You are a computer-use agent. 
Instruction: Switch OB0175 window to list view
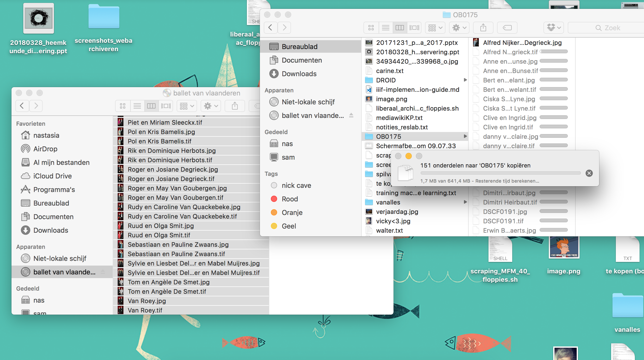(x=385, y=28)
